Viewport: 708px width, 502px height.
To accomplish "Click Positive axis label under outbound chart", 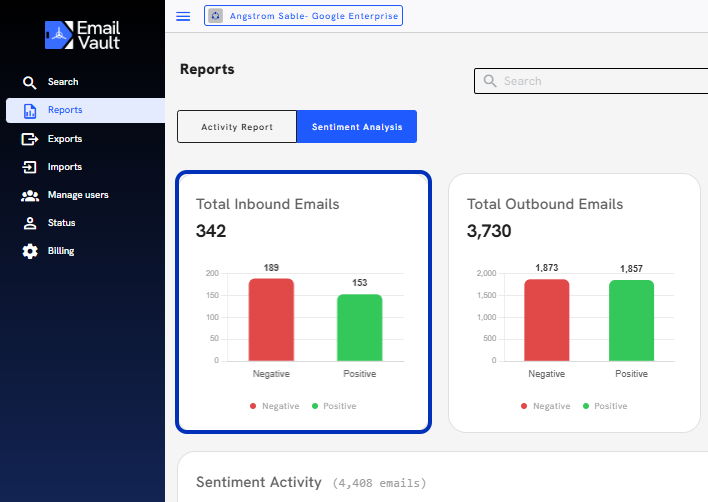I will point(631,374).
